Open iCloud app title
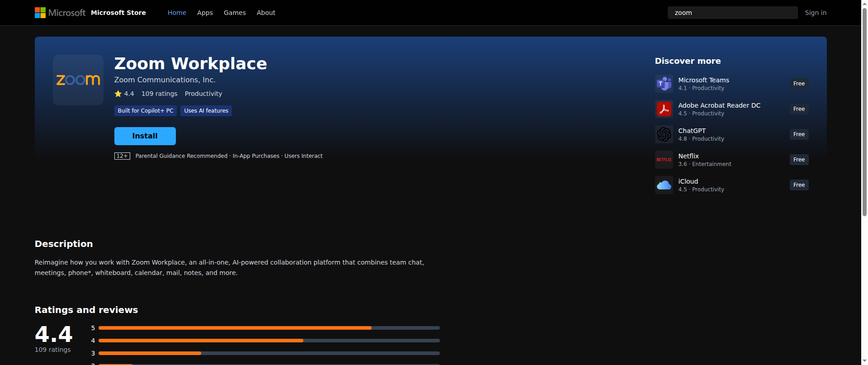This screenshot has height=365, width=868. click(x=688, y=181)
